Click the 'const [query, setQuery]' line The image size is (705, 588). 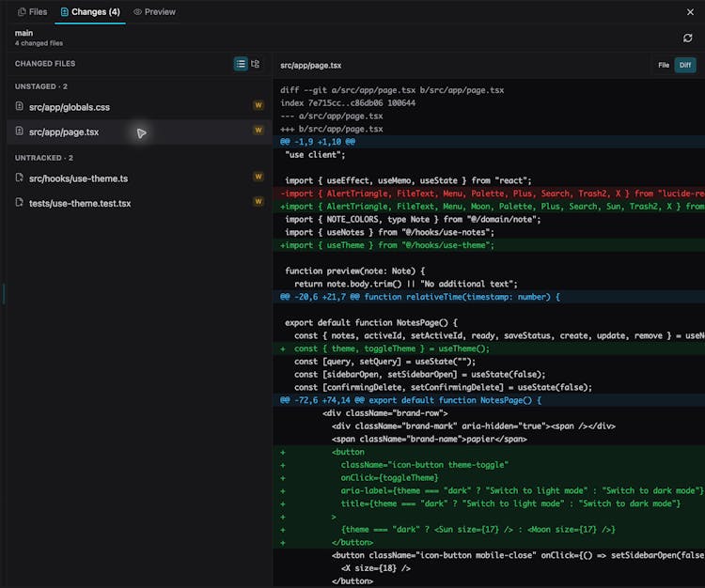pyautogui.click(x=384, y=362)
